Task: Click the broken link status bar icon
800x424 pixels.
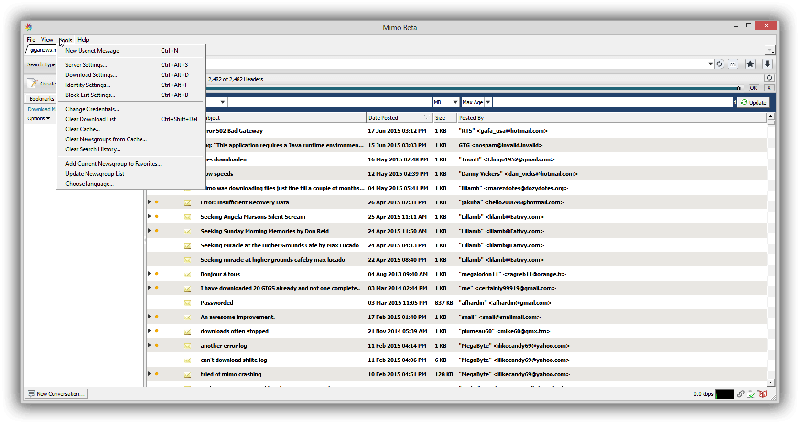Action: (740, 394)
